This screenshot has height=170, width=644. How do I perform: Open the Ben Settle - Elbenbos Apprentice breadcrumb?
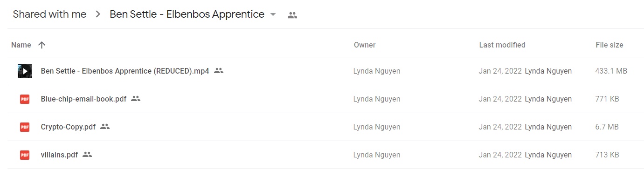(x=187, y=14)
